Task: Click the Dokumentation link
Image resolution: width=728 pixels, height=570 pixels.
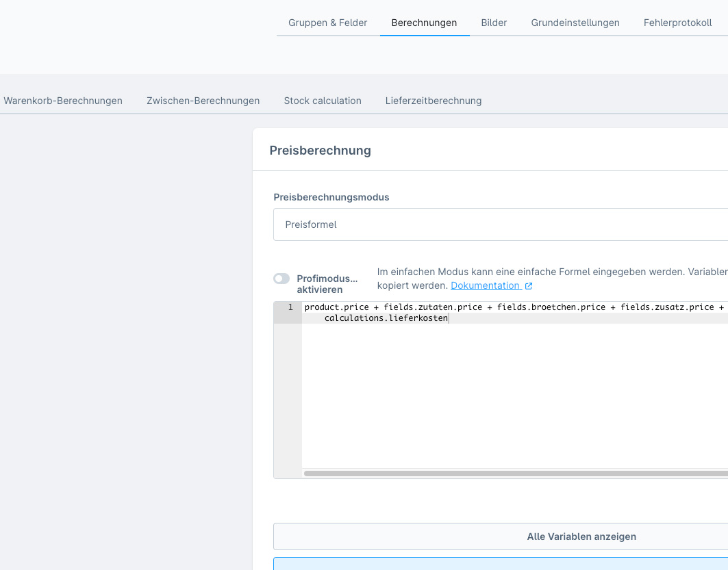Action: (485, 285)
